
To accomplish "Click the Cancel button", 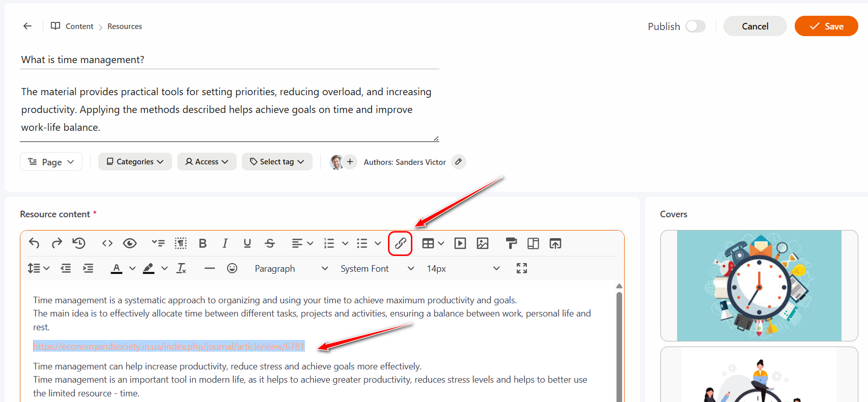I will [755, 26].
